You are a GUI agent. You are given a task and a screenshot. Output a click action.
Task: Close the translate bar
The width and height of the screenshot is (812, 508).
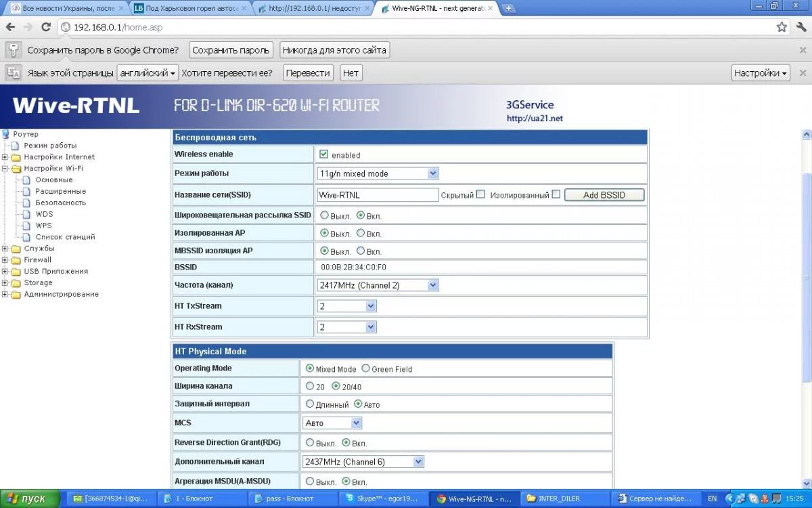pyautogui.click(x=803, y=72)
